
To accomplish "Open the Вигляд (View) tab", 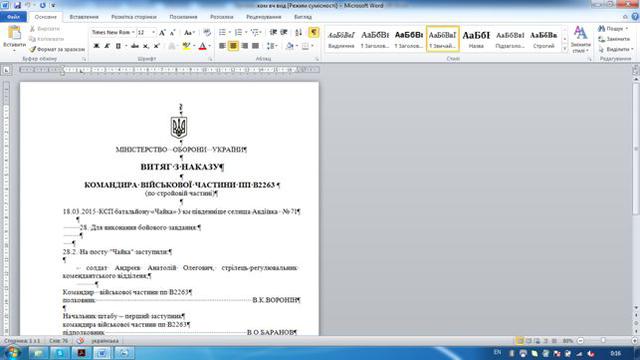I will [303, 17].
